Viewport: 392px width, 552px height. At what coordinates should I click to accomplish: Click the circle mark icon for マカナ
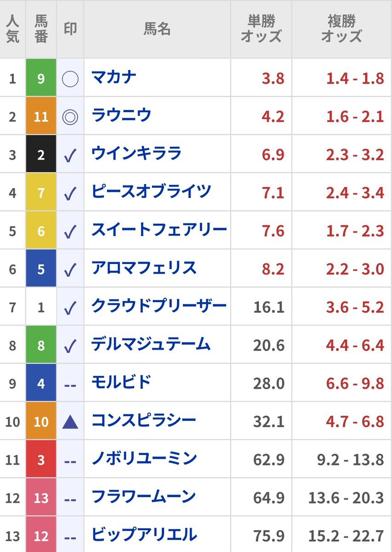click(70, 79)
